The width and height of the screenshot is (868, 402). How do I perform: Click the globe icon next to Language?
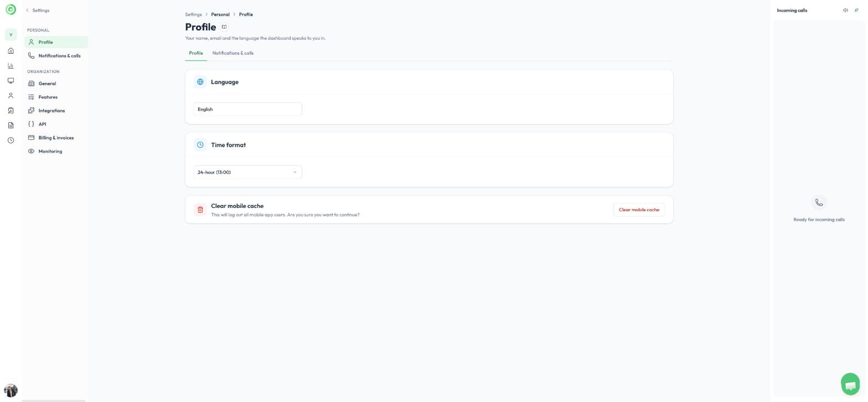coord(200,82)
